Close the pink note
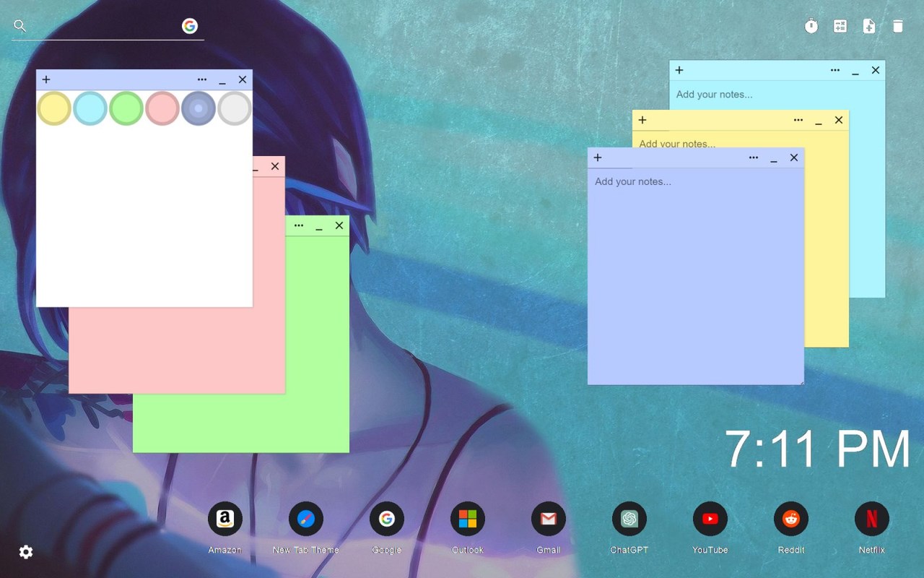This screenshot has width=924, height=578. (275, 166)
